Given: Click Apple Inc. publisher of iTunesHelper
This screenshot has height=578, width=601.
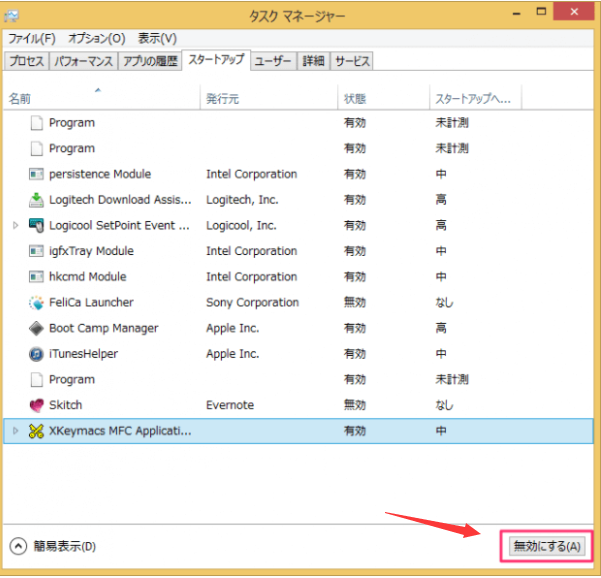Looking at the screenshot, I should 232,354.
